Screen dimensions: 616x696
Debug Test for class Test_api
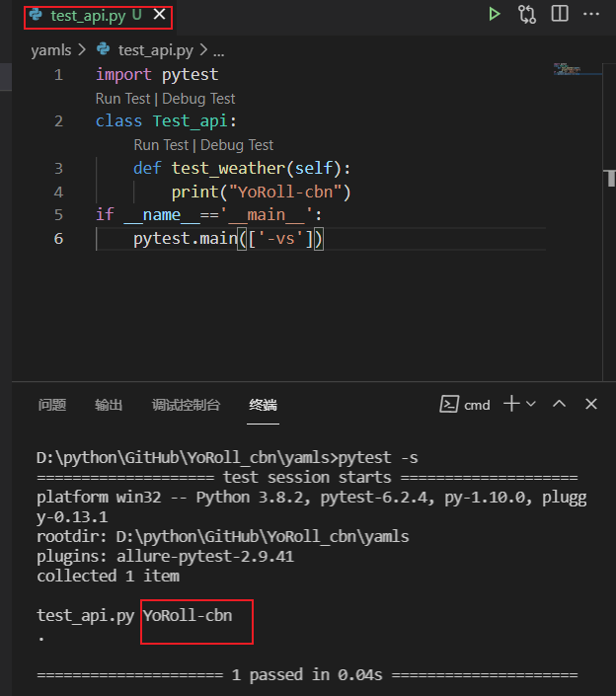(198, 99)
